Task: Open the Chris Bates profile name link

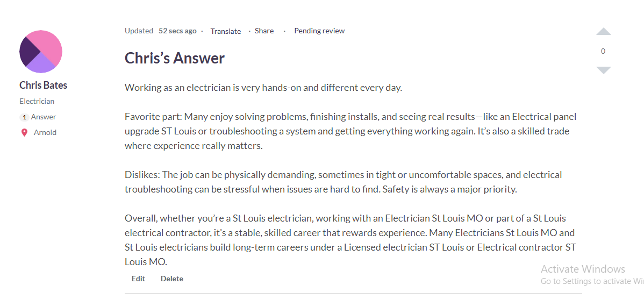Action: pos(43,86)
